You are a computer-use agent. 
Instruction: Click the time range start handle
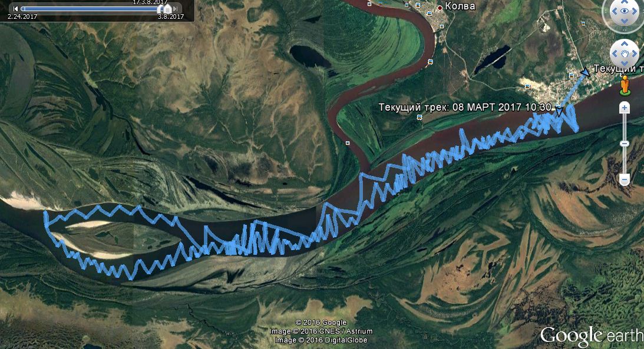click(23, 9)
